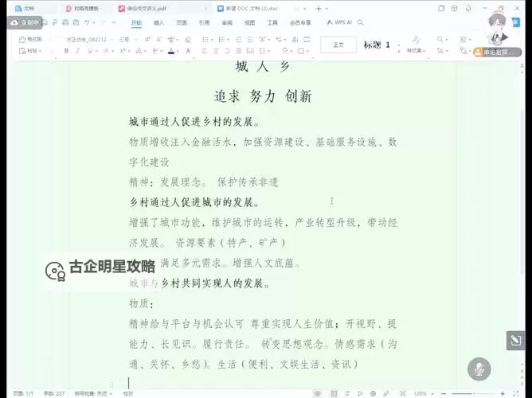The width and height of the screenshot is (532, 398).
Task: Click the character shading A icon
Action: pyautogui.click(x=188, y=51)
